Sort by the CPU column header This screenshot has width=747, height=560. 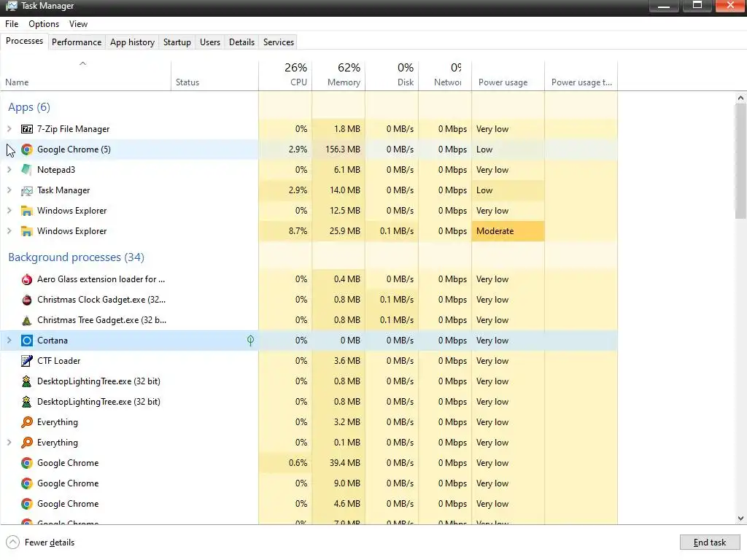(x=285, y=75)
